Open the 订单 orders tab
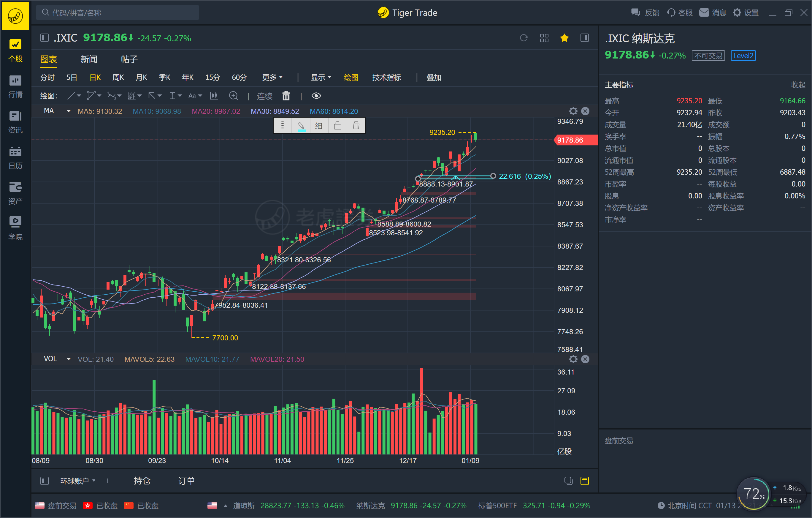This screenshot has width=812, height=518. pos(186,481)
